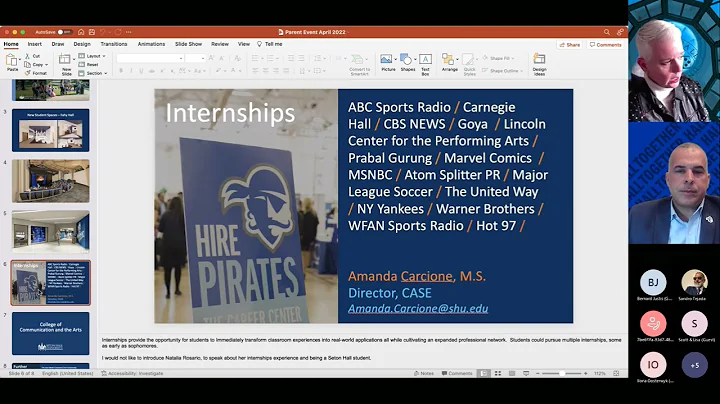
Task: Toggle Comments pane in status bar
Action: 457,374
